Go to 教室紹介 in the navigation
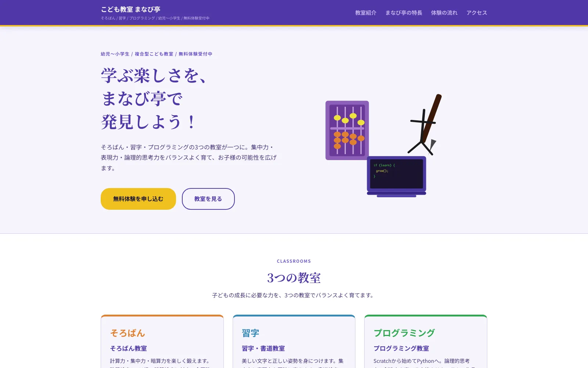This screenshot has height=368, width=588. (x=366, y=13)
